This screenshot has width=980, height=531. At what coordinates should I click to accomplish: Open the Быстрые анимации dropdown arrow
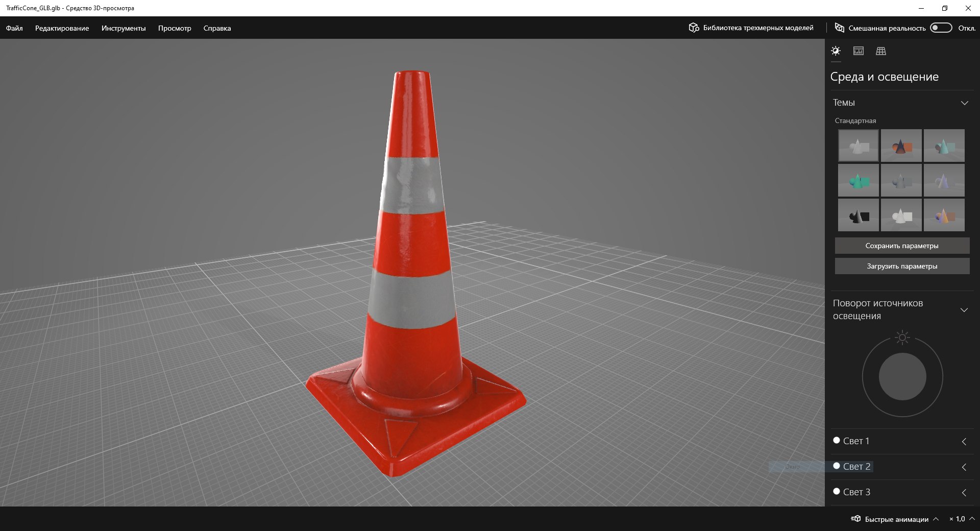click(x=936, y=519)
